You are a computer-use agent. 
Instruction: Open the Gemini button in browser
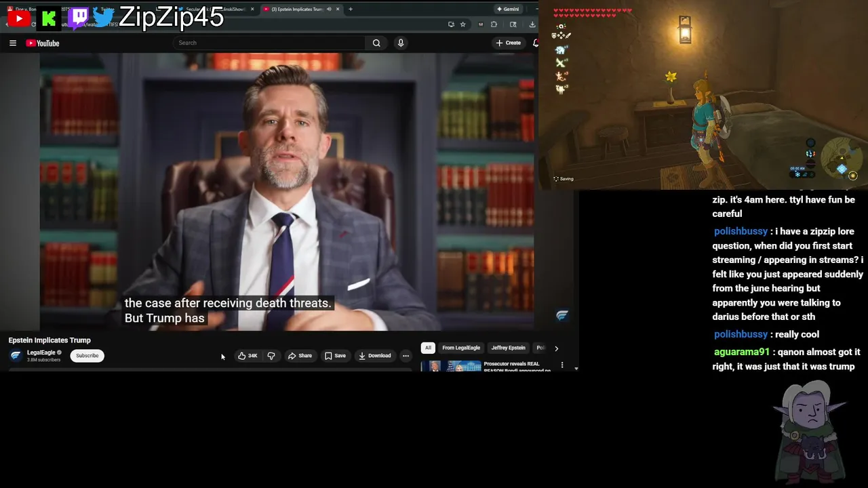click(508, 9)
